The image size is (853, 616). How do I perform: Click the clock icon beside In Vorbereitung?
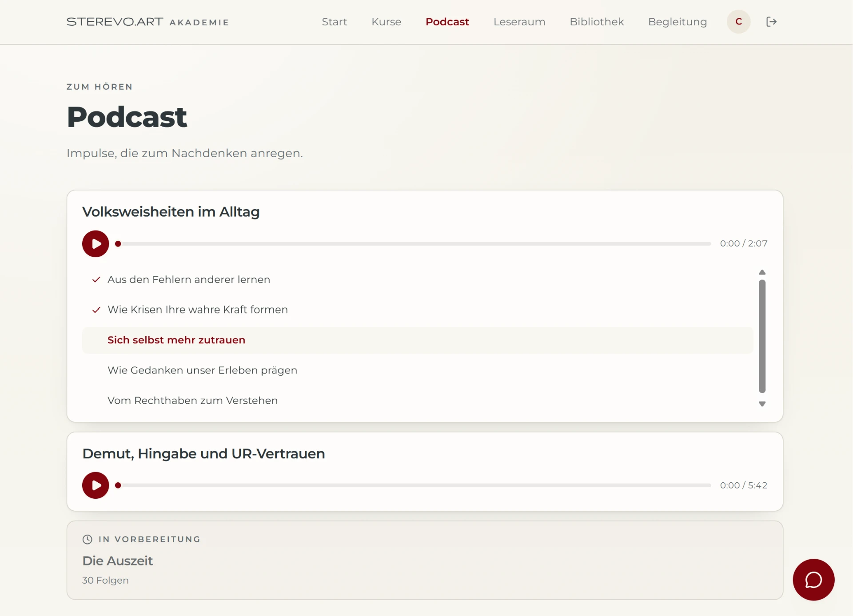pos(88,539)
